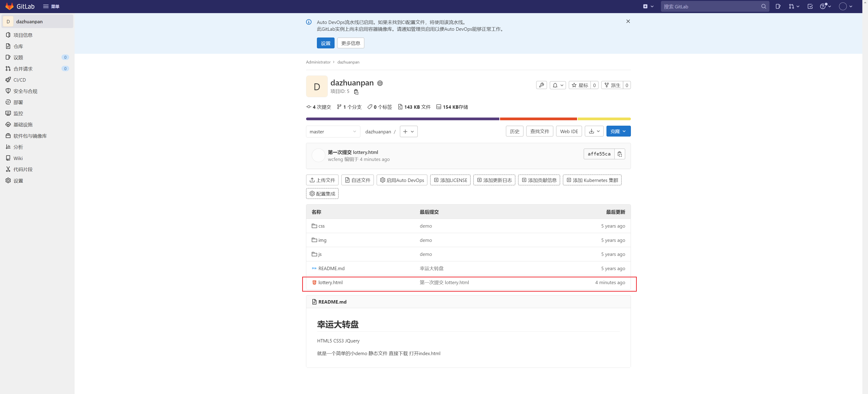Open the notification bell dropdown
This screenshot has height=394, width=868.
click(558, 85)
